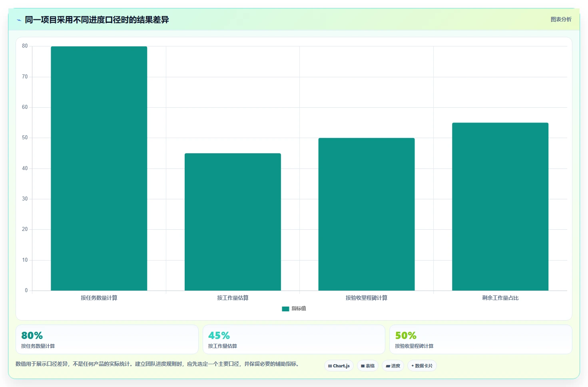Viewport: 588px width, 387px height.
Task: Click the x-axis label 按任务数量计算
Action: pyautogui.click(x=99, y=298)
